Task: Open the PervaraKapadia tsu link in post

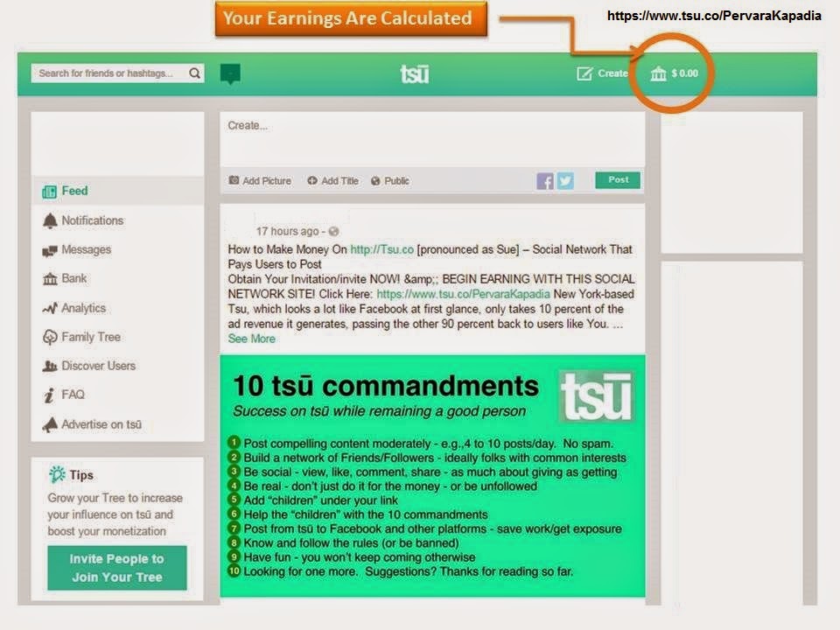Action: tap(464, 294)
